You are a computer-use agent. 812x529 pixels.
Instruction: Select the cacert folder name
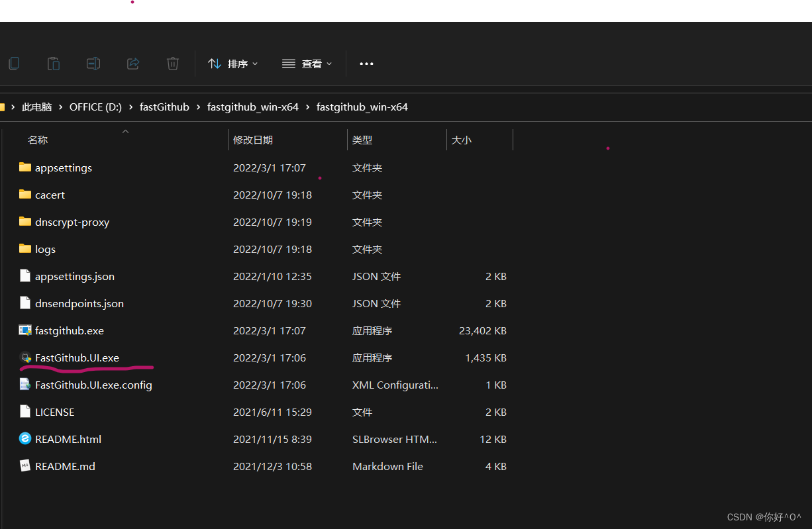[50, 195]
